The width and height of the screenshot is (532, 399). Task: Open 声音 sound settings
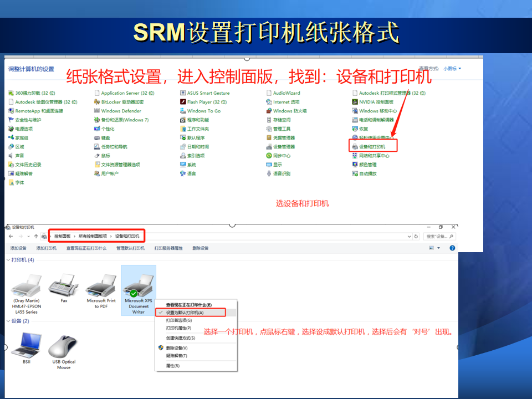(x=16, y=156)
